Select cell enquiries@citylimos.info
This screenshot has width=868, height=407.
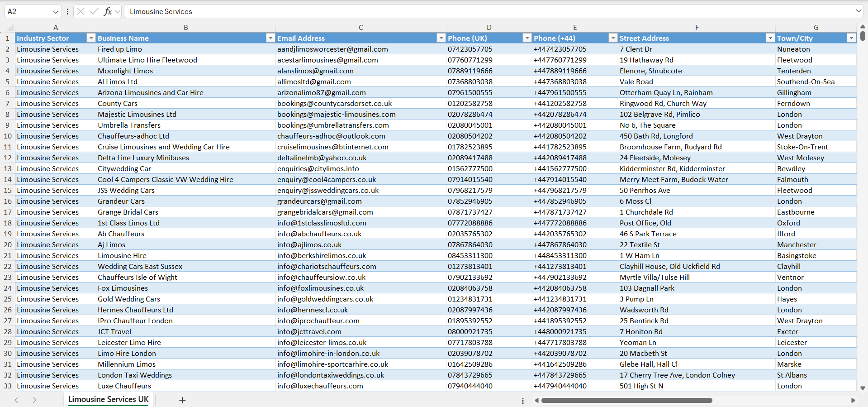[360, 168]
